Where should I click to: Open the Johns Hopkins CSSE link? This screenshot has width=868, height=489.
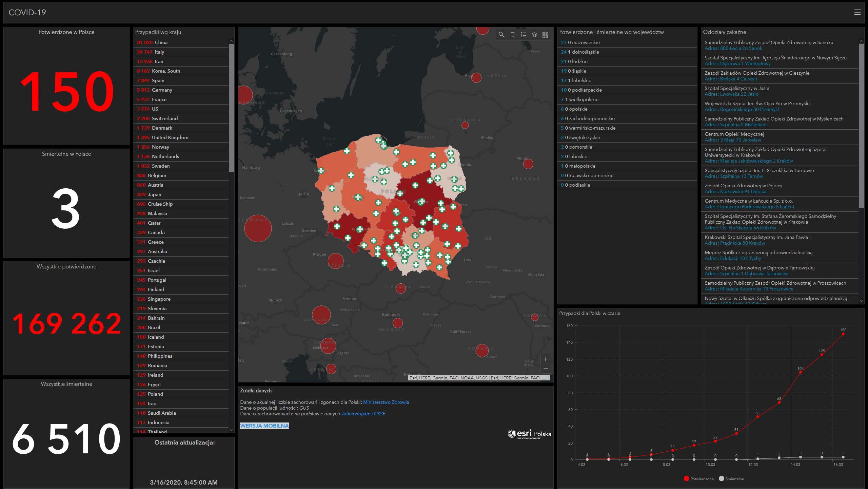tap(363, 414)
